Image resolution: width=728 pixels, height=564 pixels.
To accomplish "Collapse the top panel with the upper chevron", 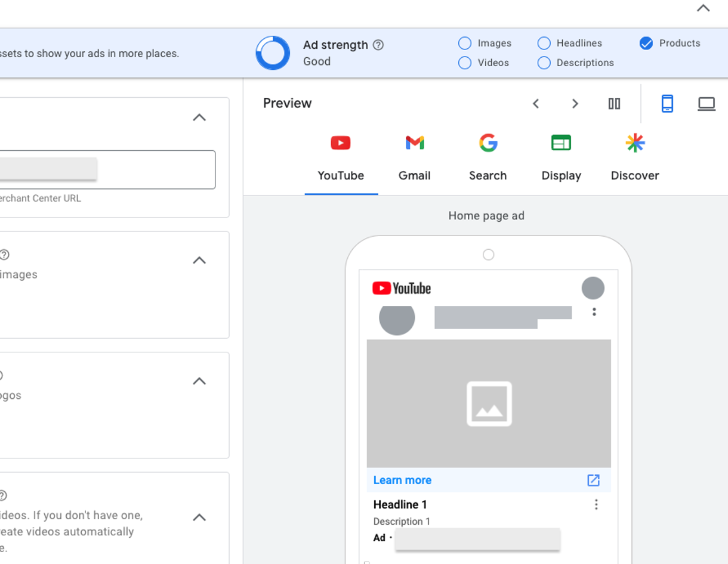I will (704, 8).
